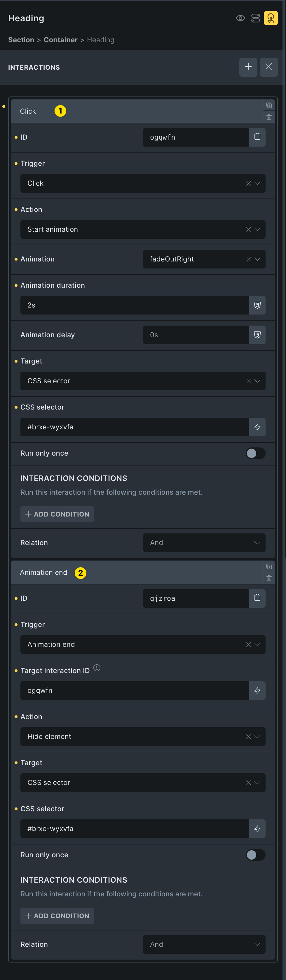Open Target dropdown in Animation end interaction
The width and height of the screenshot is (286, 980).
click(257, 783)
